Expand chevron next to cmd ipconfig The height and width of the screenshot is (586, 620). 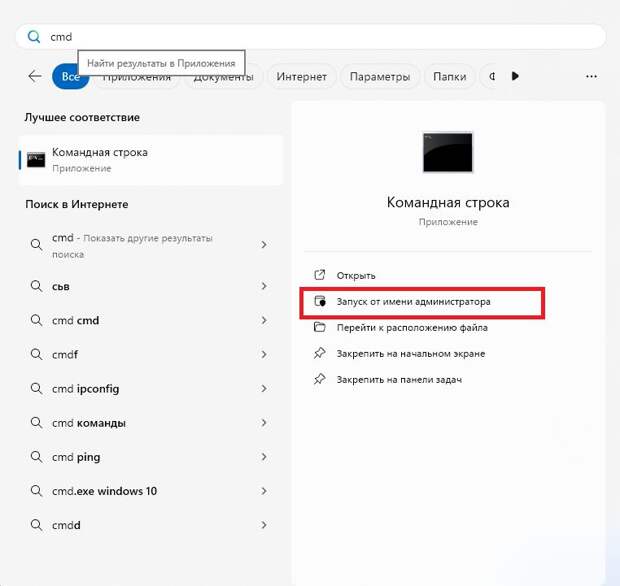264,389
